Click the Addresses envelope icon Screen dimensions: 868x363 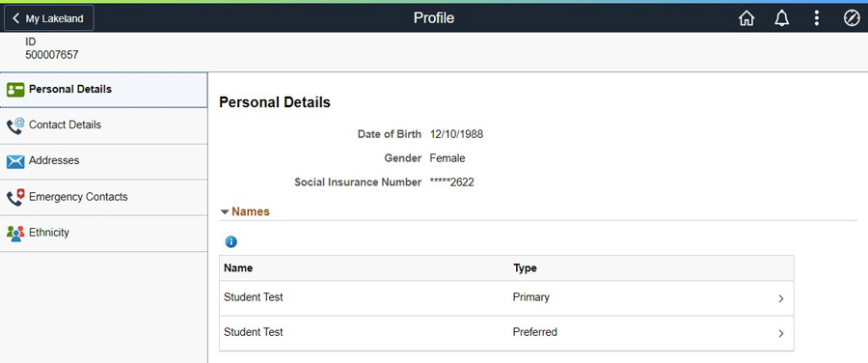pyautogui.click(x=15, y=161)
